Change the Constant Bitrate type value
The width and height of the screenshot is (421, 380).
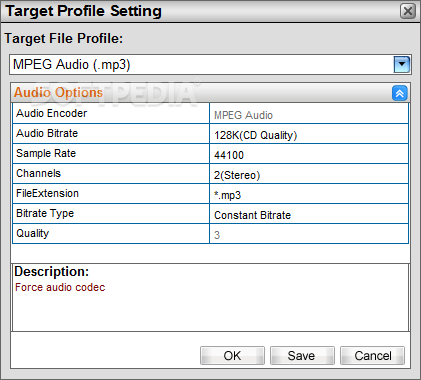click(x=309, y=214)
